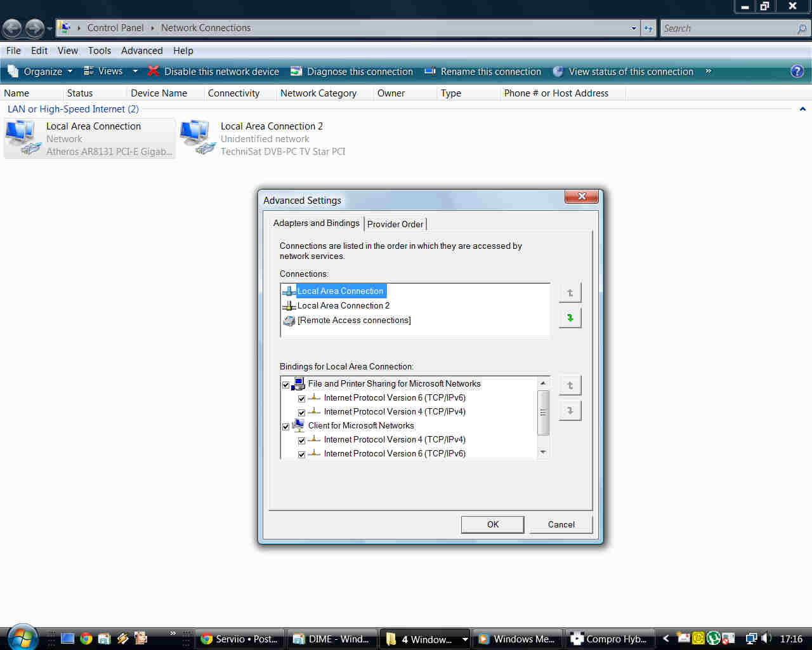This screenshot has width=812, height=650.
Task: Click the Rename this connection icon
Action: [x=430, y=71]
